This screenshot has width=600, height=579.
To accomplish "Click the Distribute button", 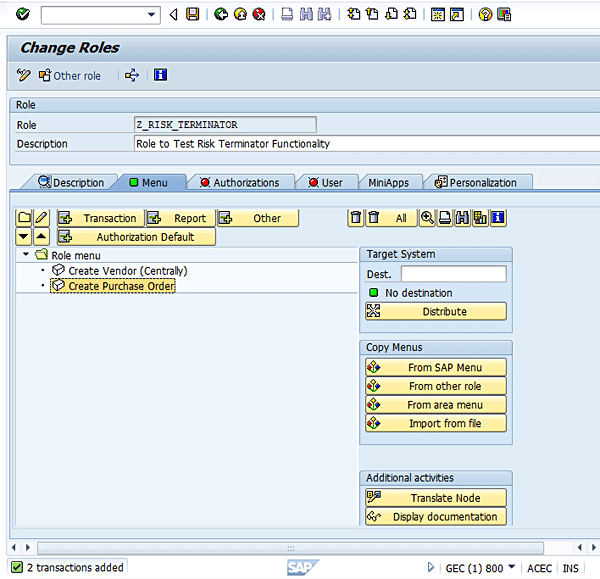I will (x=436, y=312).
